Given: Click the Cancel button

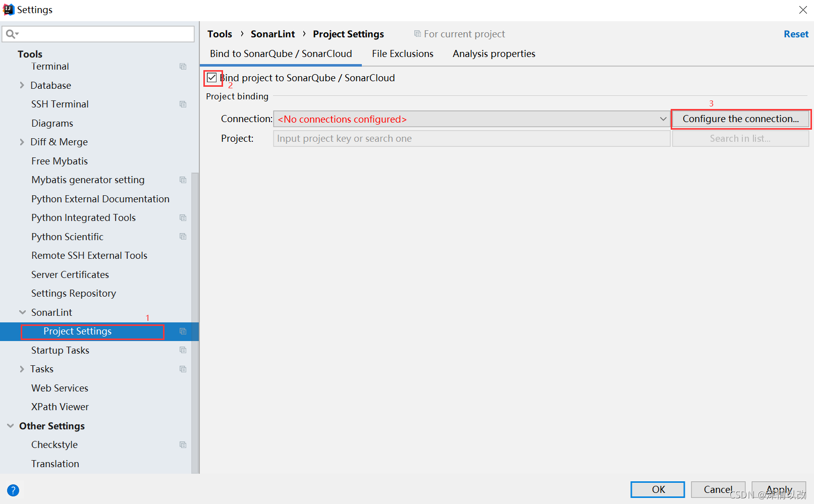Looking at the screenshot, I should pos(718,489).
